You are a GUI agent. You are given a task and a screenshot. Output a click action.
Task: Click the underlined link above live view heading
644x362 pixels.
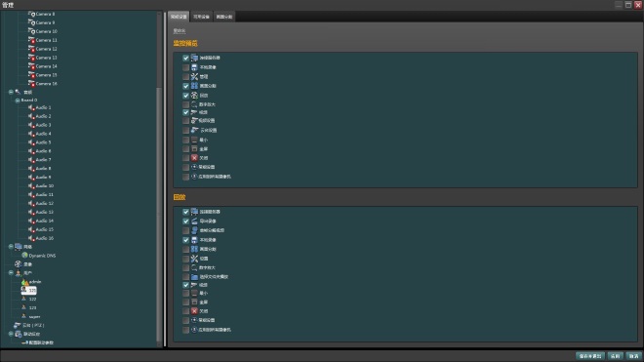[180, 31]
